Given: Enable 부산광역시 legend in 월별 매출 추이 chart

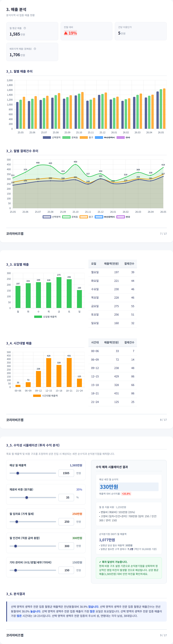Looking at the screenshot, I should [x=105, y=137].
